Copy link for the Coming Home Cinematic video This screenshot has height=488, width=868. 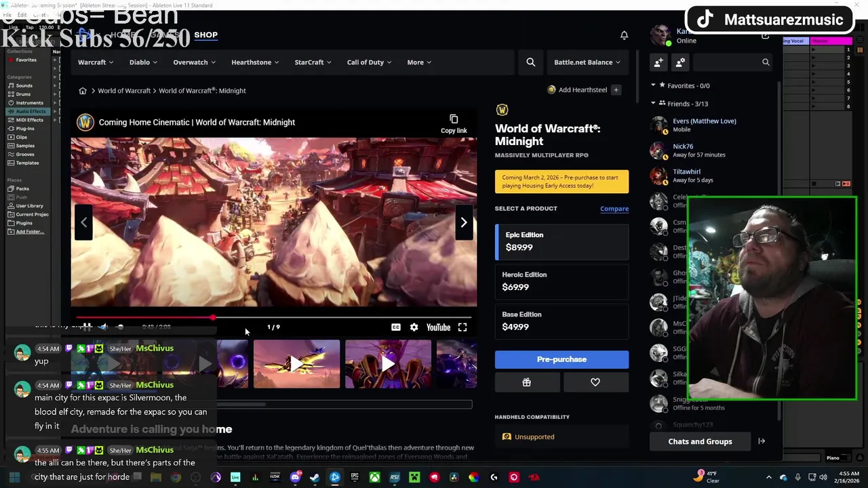(x=454, y=124)
